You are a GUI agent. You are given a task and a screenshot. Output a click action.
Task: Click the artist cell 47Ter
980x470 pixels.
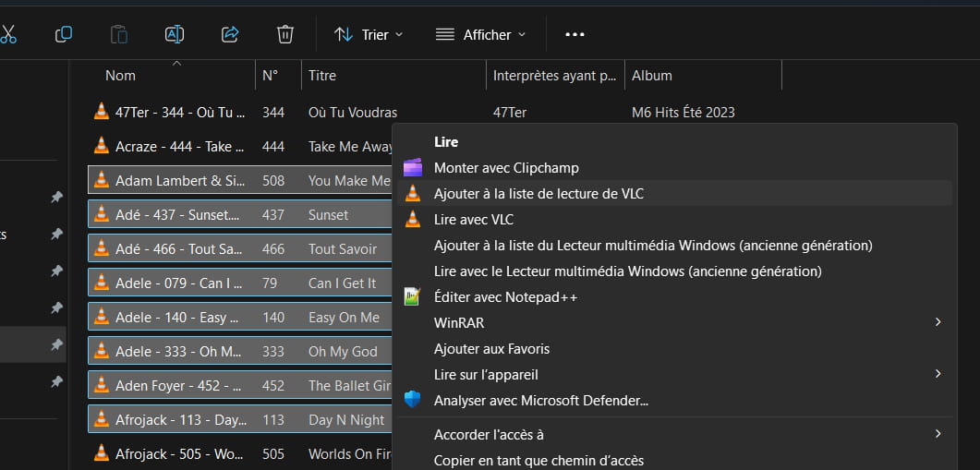pos(509,113)
